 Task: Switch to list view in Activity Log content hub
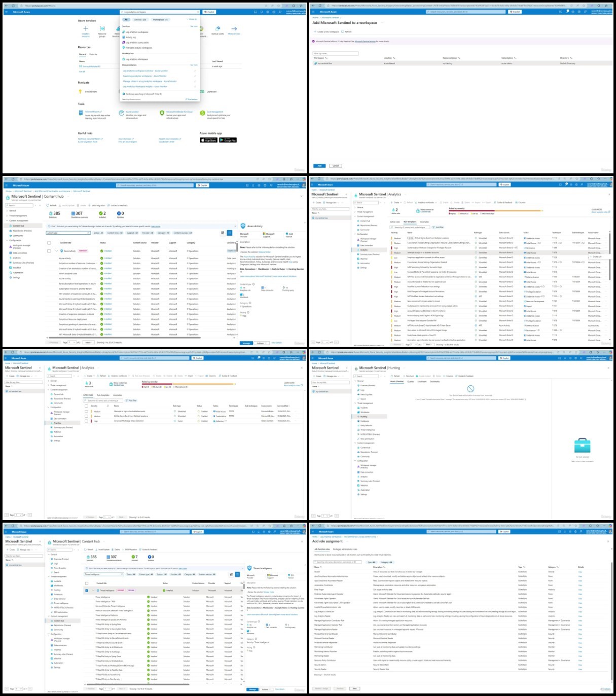pyautogui.click(x=229, y=233)
